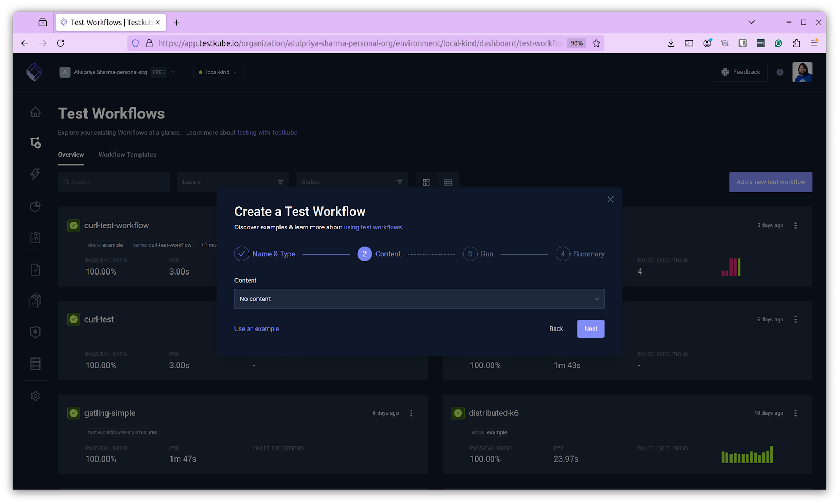Open the curl-test-workflow card title
This screenshot has height=504, width=839.
coord(116,226)
